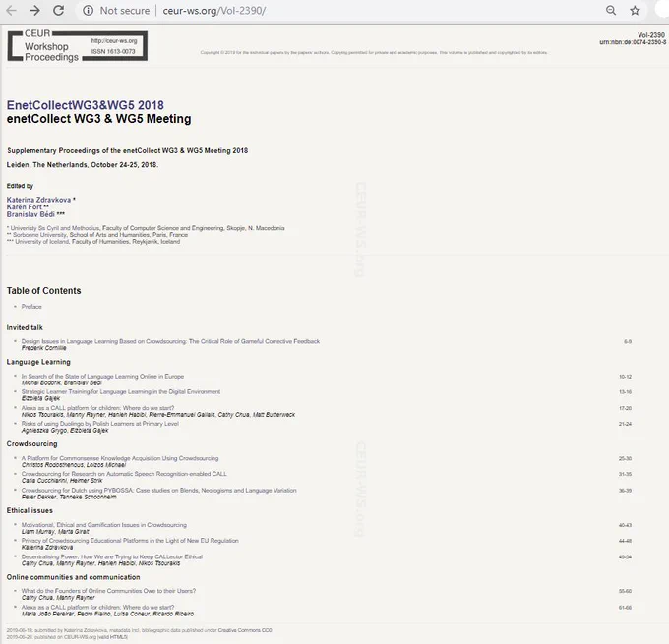Open 'Crowdsourcing for Research on Automatic Speech Recognition' paper
Screen dimensions: 669x644
[124, 474]
